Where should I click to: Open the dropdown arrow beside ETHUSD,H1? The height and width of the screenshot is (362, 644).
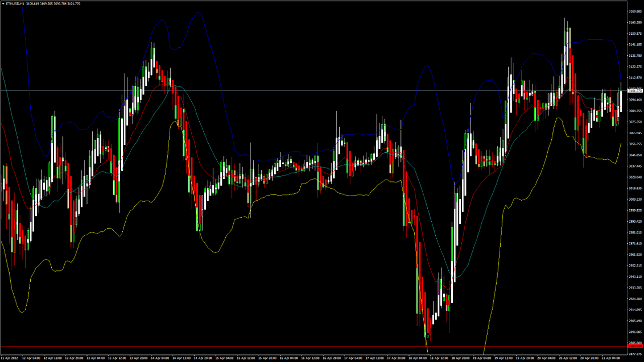(x=3, y=3)
